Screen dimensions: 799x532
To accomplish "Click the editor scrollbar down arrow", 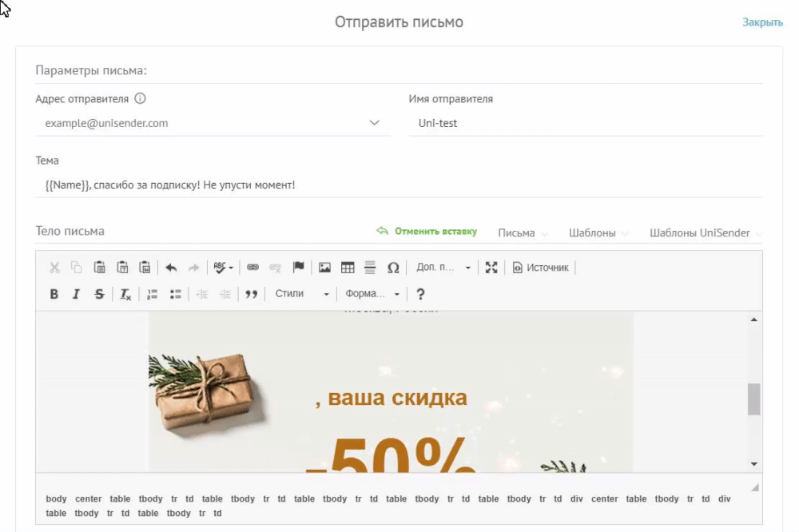I will (x=753, y=464).
